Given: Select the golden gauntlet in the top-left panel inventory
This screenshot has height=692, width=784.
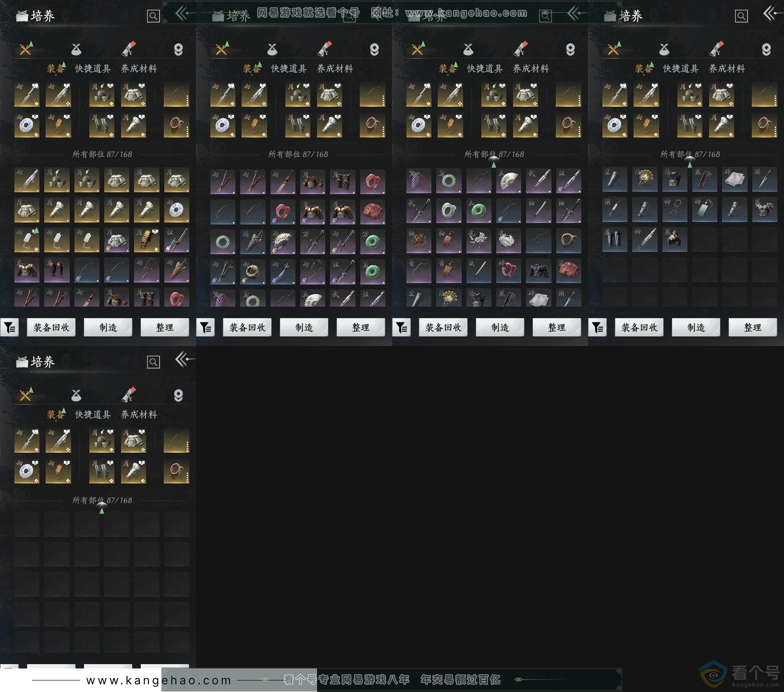Looking at the screenshot, I should click(x=147, y=240).
